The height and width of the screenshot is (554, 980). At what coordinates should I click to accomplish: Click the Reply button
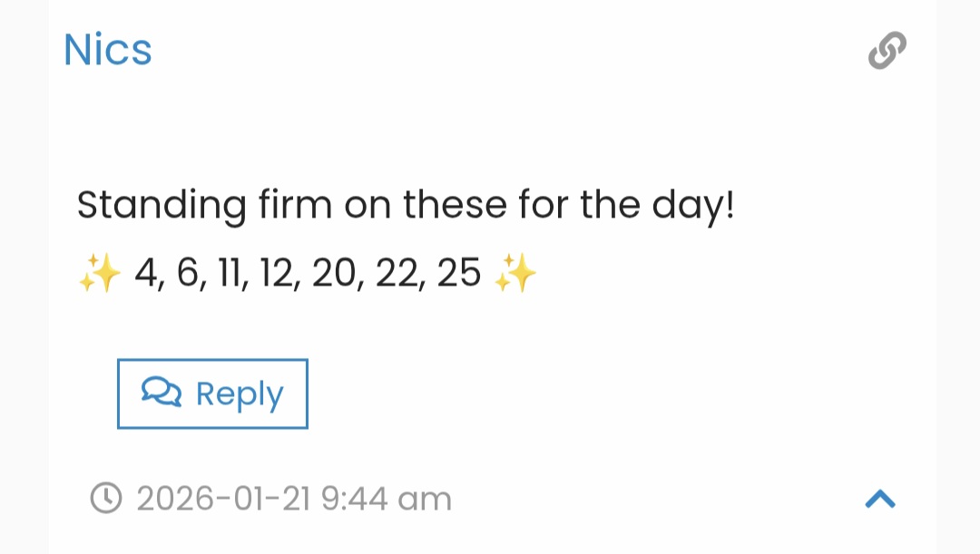point(211,394)
